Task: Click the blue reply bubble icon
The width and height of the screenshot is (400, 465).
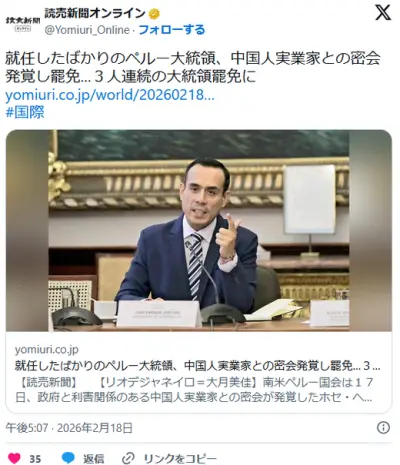Action: [68, 458]
